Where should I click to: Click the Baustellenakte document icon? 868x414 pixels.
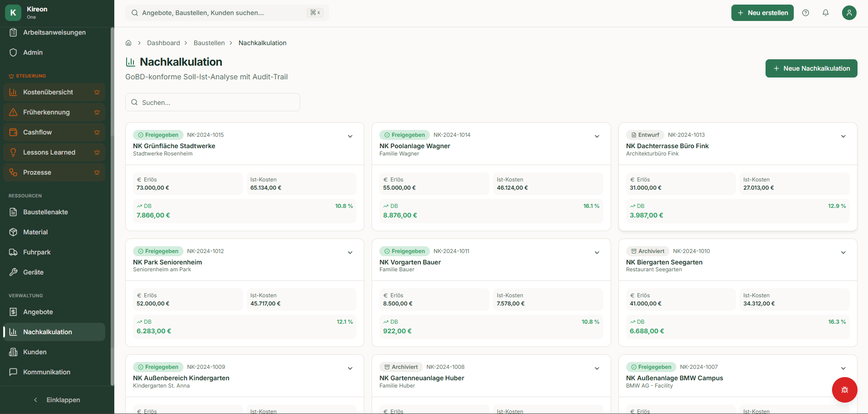(13, 212)
